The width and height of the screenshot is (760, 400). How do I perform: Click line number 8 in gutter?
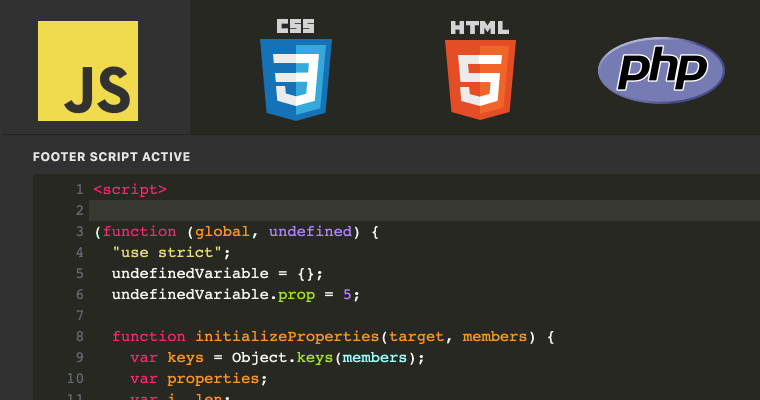tap(79, 336)
